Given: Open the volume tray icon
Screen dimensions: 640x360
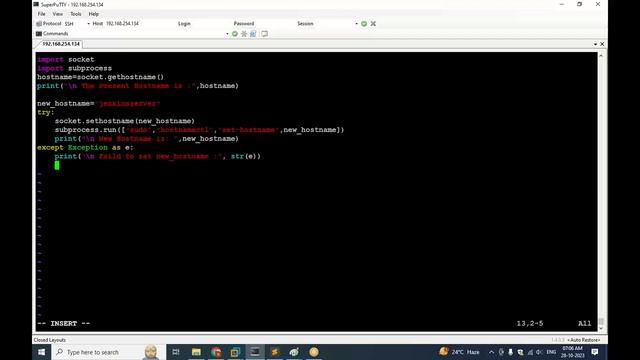Looking at the screenshot, I should pyautogui.click(x=539, y=352).
